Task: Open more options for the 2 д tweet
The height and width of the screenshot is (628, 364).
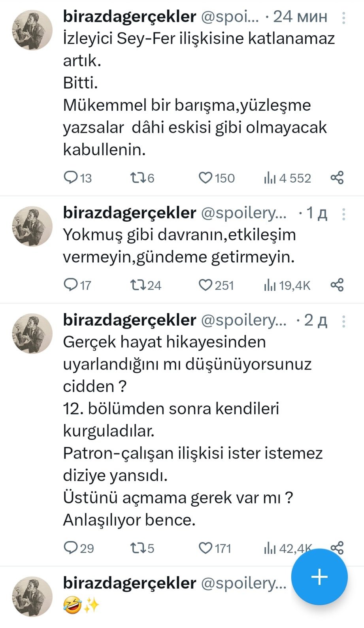Action: click(343, 321)
